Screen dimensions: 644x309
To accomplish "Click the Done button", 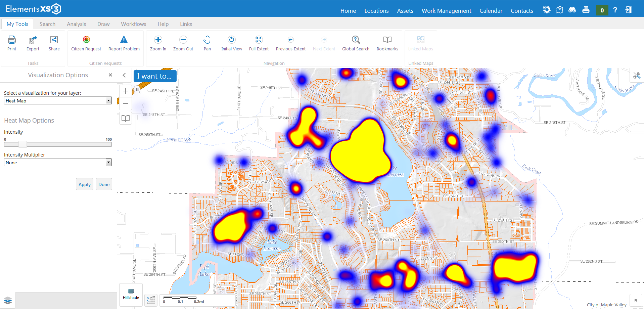I will coord(104,184).
